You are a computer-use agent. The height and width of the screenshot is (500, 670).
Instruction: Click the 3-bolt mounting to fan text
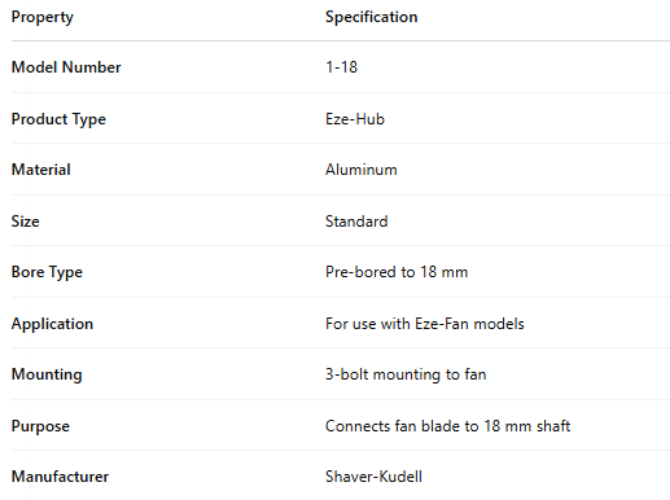point(405,375)
